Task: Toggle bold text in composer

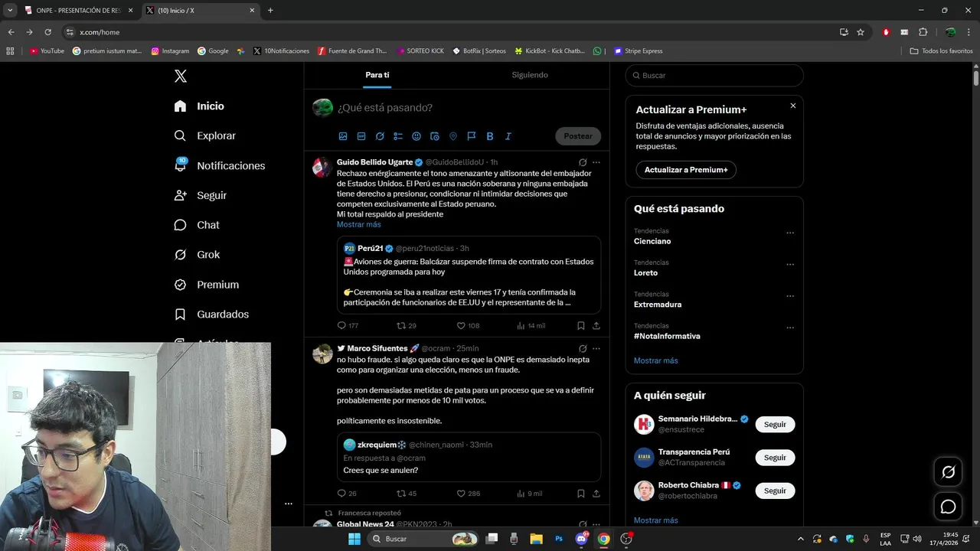Action: pyautogui.click(x=490, y=136)
